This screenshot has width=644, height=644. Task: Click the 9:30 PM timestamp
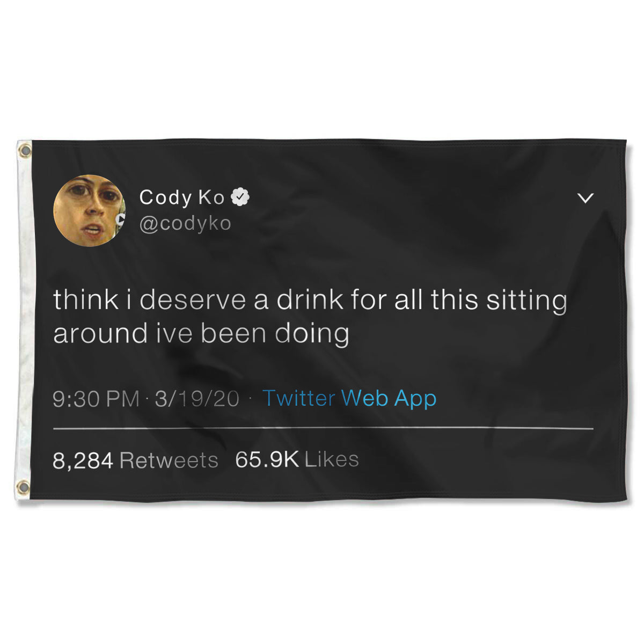click(96, 399)
